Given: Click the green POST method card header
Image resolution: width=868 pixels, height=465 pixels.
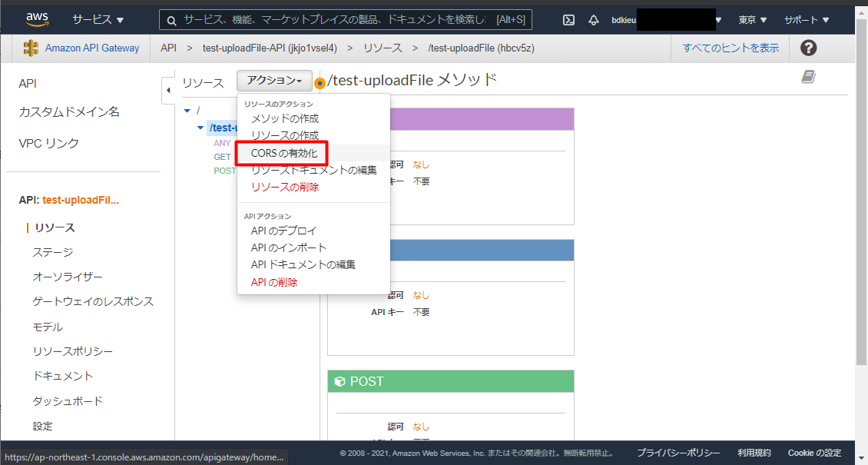Looking at the screenshot, I should (x=451, y=381).
